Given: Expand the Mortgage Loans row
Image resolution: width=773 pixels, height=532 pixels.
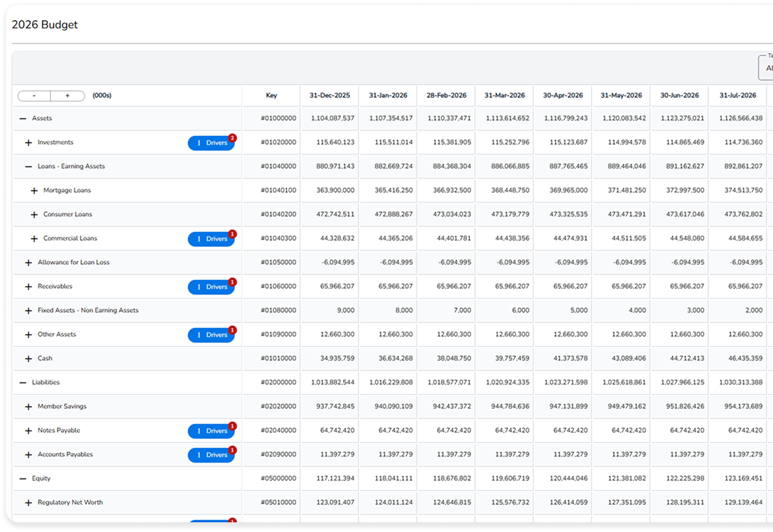Looking at the screenshot, I should click(x=34, y=191).
